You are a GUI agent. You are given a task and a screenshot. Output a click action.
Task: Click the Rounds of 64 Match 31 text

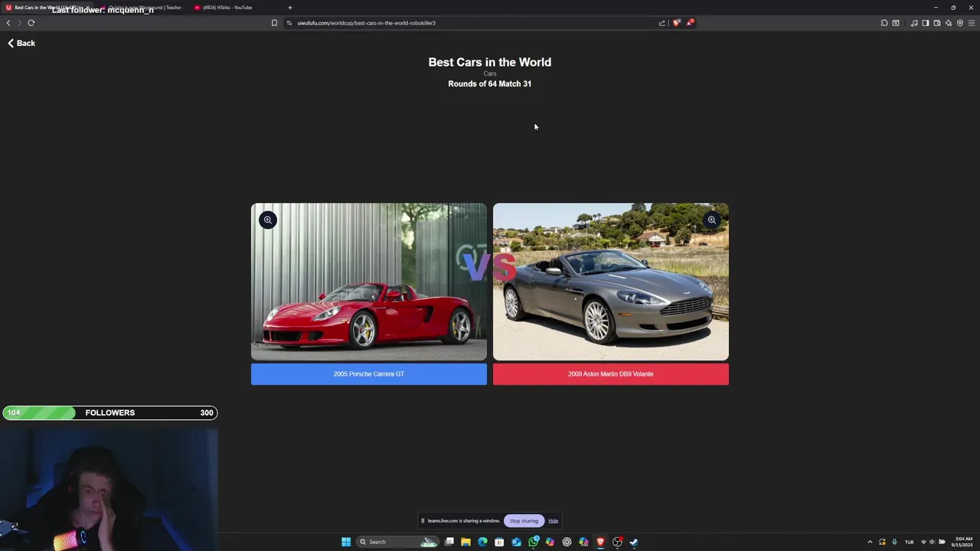pyautogui.click(x=490, y=84)
